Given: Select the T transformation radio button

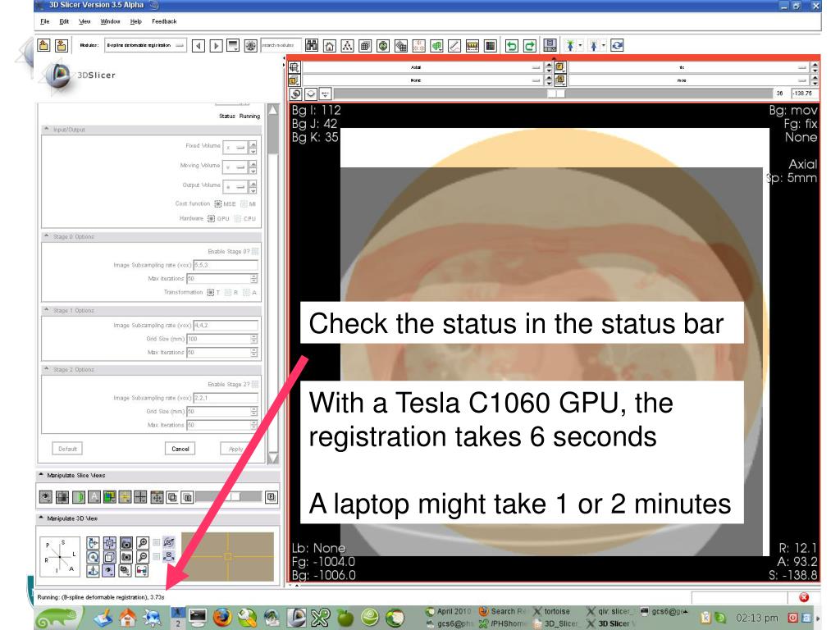Looking at the screenshot, I should point(211,293).
